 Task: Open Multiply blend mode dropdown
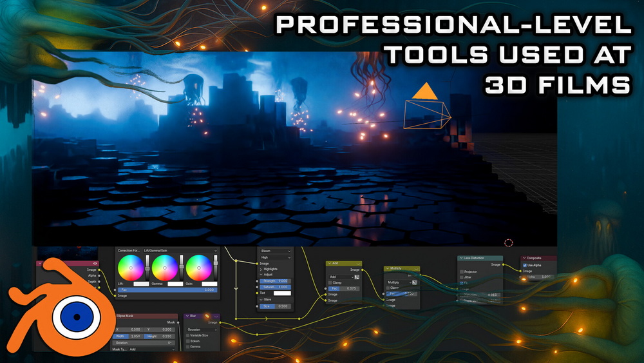click(399, 282)
